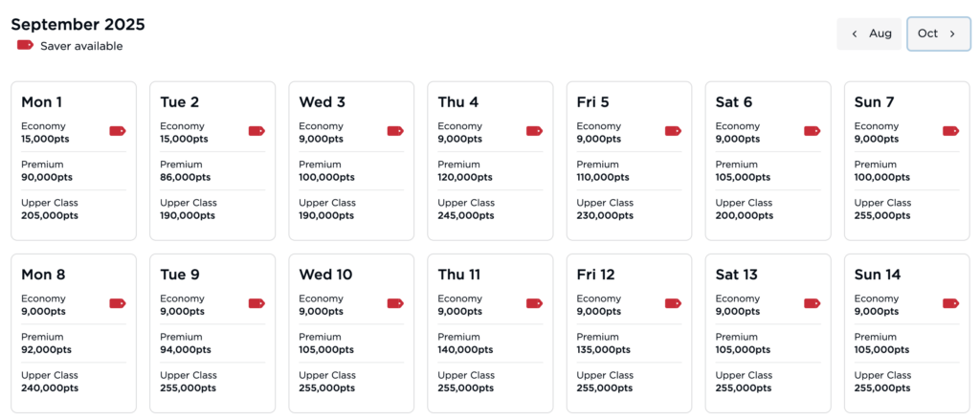Image resolution: width=980 pixels, height=420 pixels.
Task: Click the saver tag icon on Wed 3
Action: 395,131
